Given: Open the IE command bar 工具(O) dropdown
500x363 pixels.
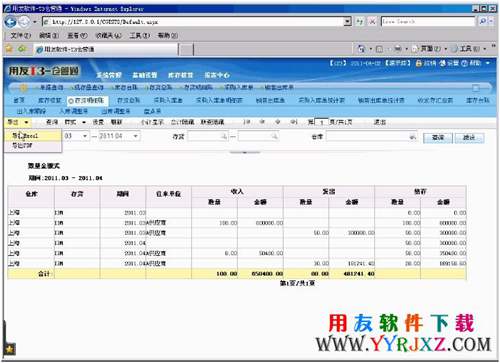Looking at the screenshot, I should coord(469,49).
